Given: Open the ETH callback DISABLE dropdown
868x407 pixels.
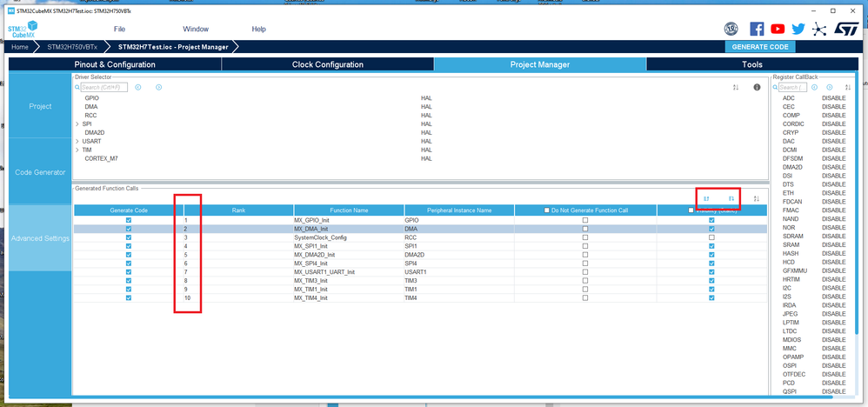Looking at the screenshot, I should (x=834, y=193).
